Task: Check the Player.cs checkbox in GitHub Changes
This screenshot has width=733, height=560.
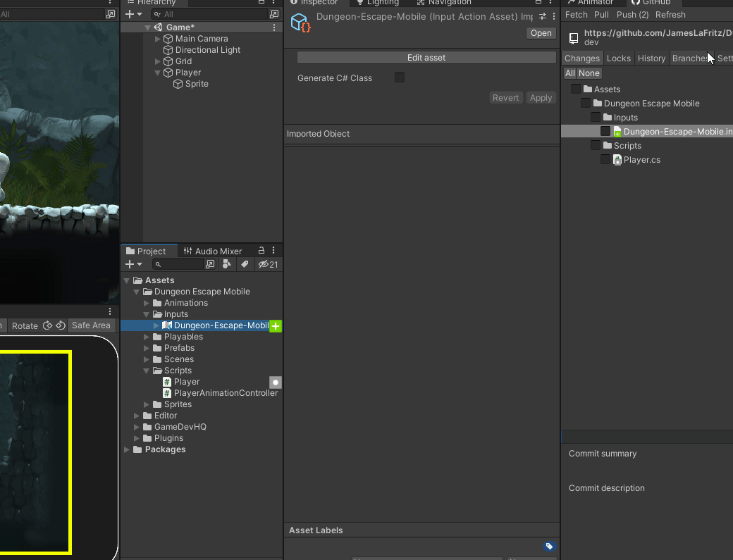Action: coord(605,159)
